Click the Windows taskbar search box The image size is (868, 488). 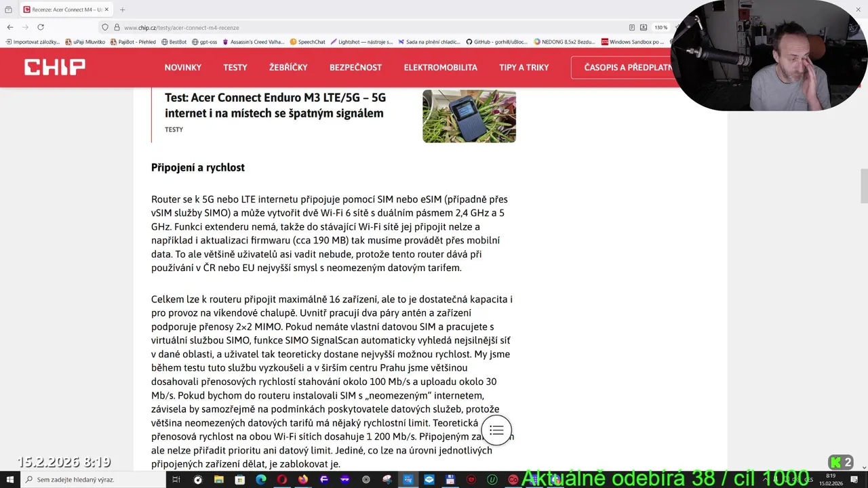point(93,479)
